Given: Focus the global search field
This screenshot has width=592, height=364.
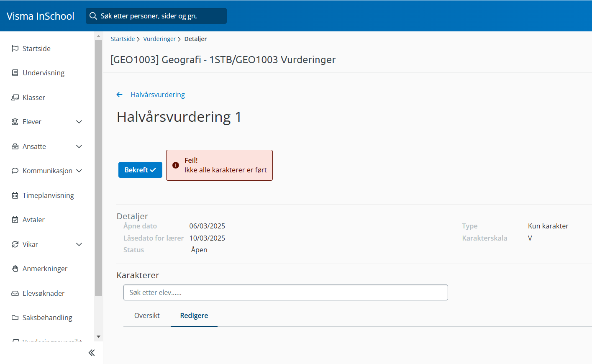Looking at the screenshot, I should point(156,16).
